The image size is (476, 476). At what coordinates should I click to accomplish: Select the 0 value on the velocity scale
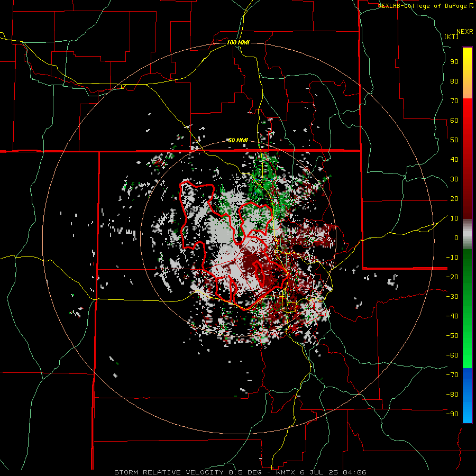456,238
